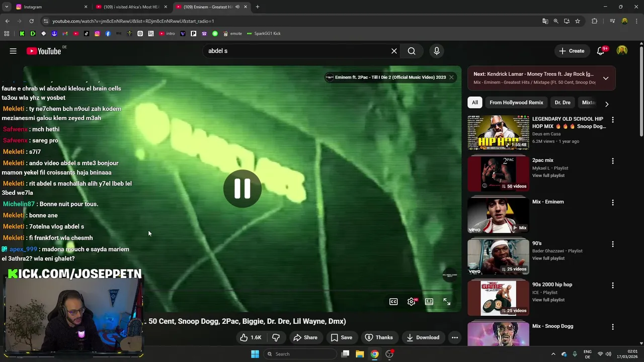Screen dimensions: 644x362
Task: Expand the Next: Kendrick Lamar playlist panel
Action: pyautogui.click(x=606, y=78)
